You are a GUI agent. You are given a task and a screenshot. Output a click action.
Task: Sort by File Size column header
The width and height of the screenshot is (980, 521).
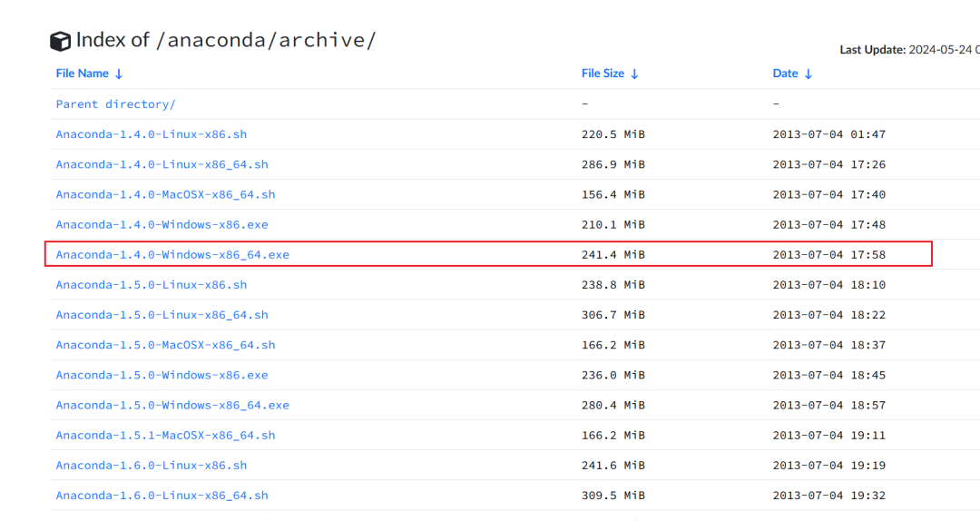pos(603,74)
